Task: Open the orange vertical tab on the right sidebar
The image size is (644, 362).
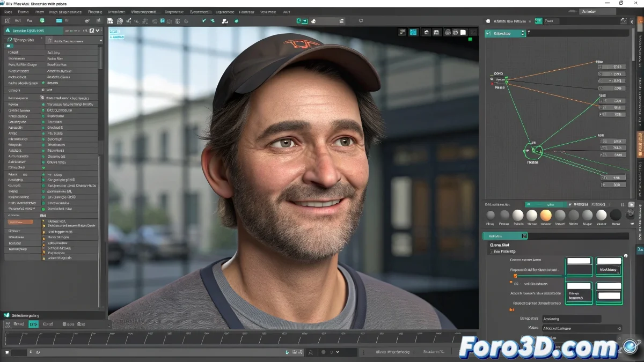Action: (640, 144)
